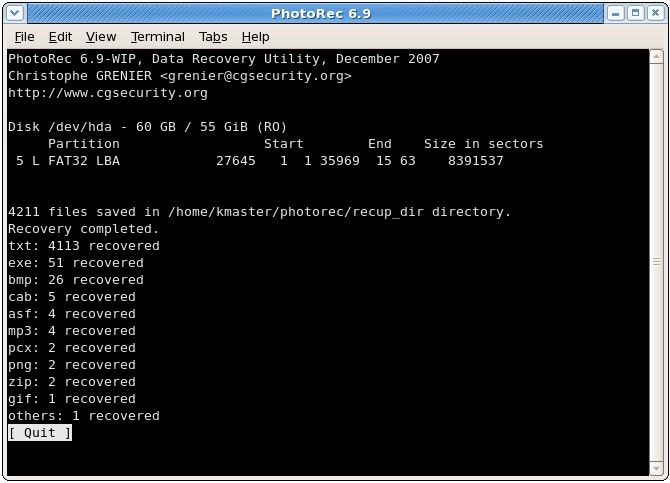The width and height of the screenshot is (670, 483).
Task: Close the PhotoRec 6.9 window
Action: click(655, 13)
